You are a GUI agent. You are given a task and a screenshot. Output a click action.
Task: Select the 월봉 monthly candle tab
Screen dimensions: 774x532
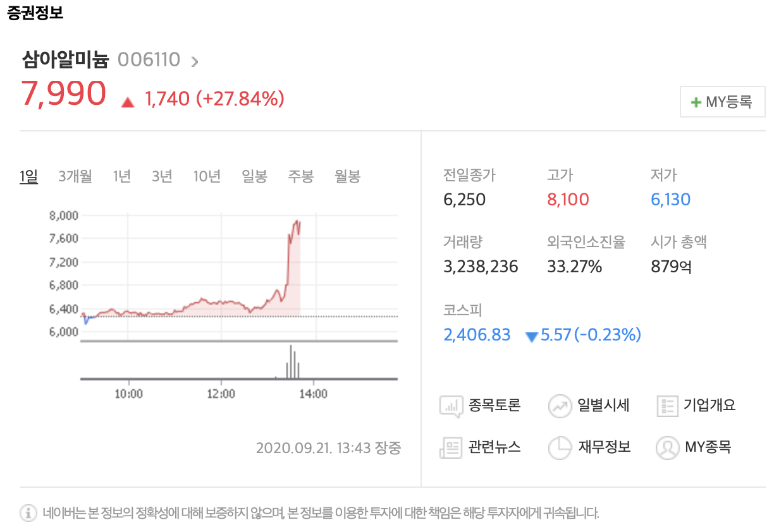click(347, 176)
